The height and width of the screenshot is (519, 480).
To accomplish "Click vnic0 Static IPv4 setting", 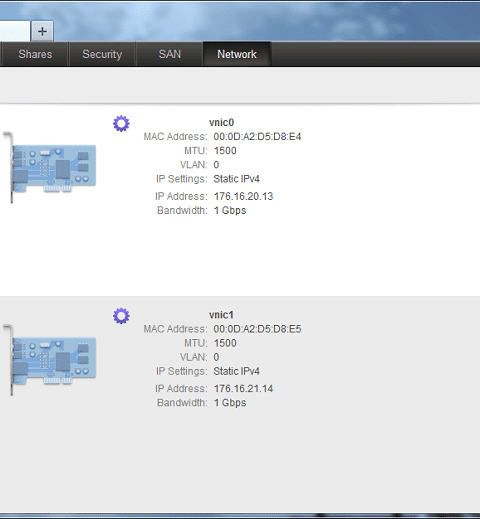I will (x=236, y=179).
